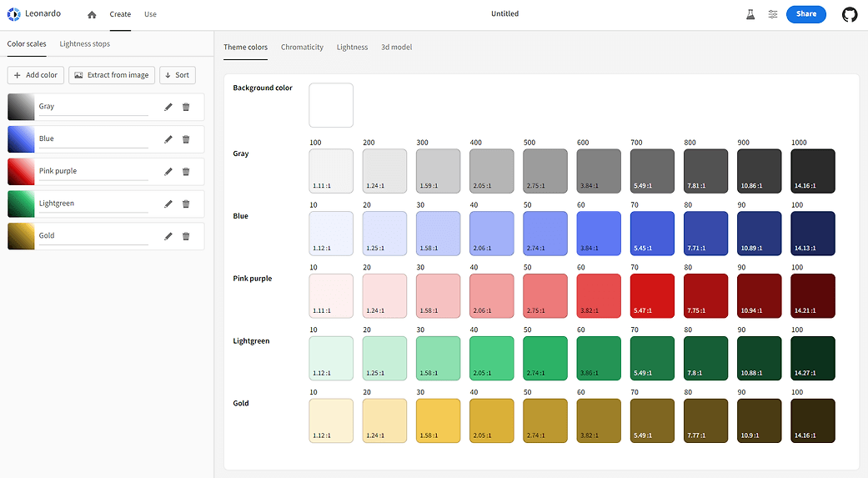Click the Share button

[806, 14]
